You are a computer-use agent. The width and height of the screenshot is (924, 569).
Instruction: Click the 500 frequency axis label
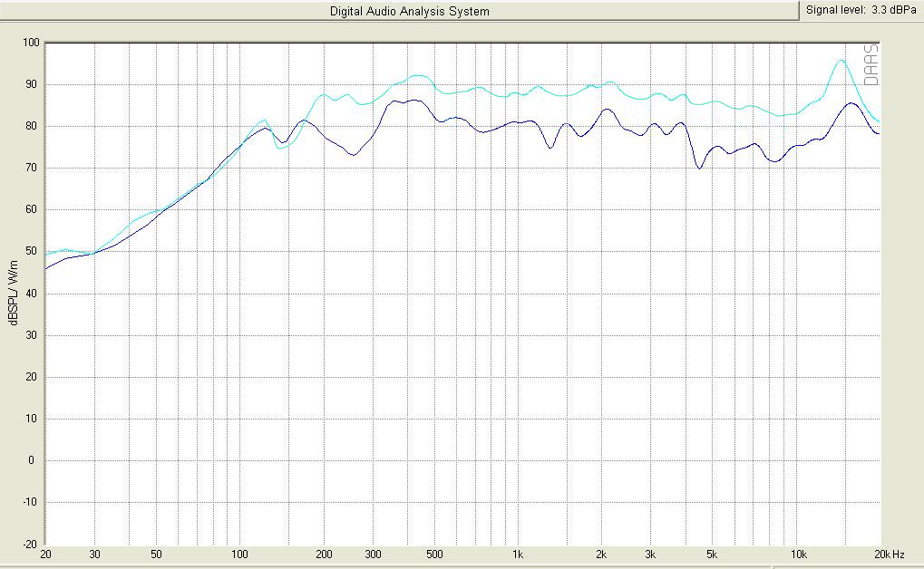(434, 555)
